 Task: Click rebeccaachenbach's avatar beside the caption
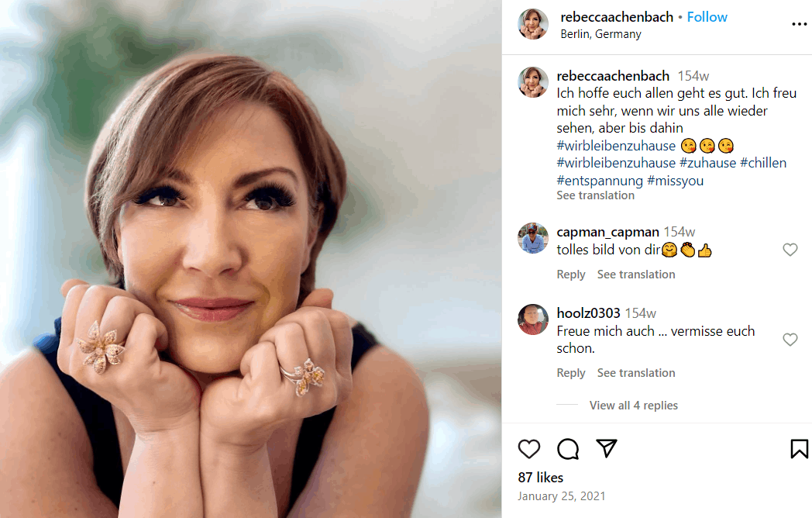click(x=532, y=81)
